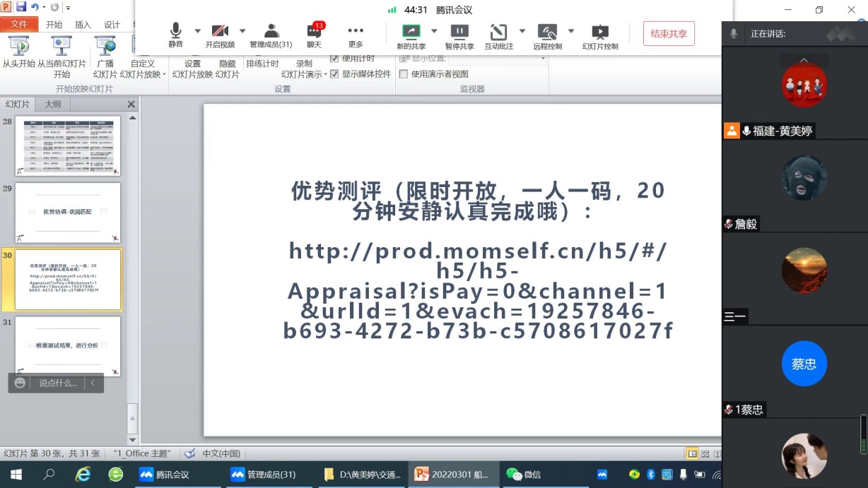This screenshot has width=868, height=488.
Task: Open the 文件 ribbon tab
Action: [x=19, y=25]
